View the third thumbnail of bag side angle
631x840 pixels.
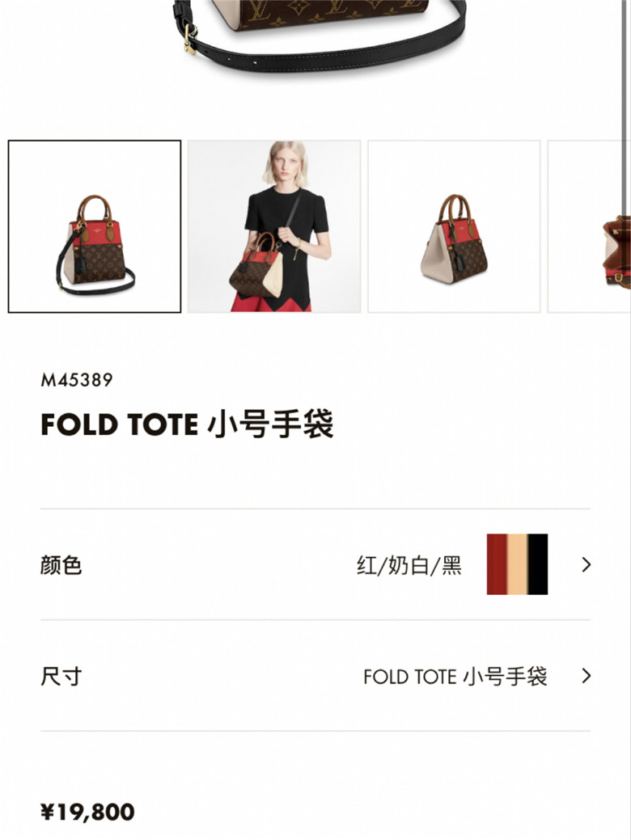[x=454, y=226]
